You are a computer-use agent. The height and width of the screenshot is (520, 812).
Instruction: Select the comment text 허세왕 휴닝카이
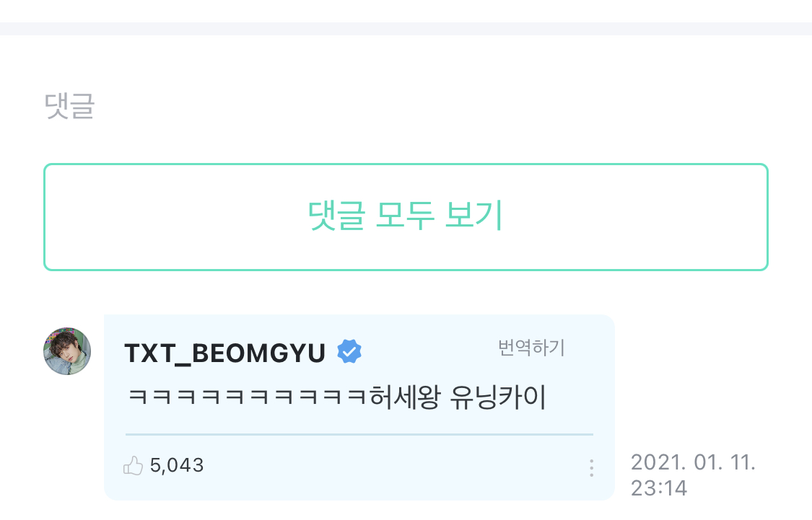[x=458, y=397]
